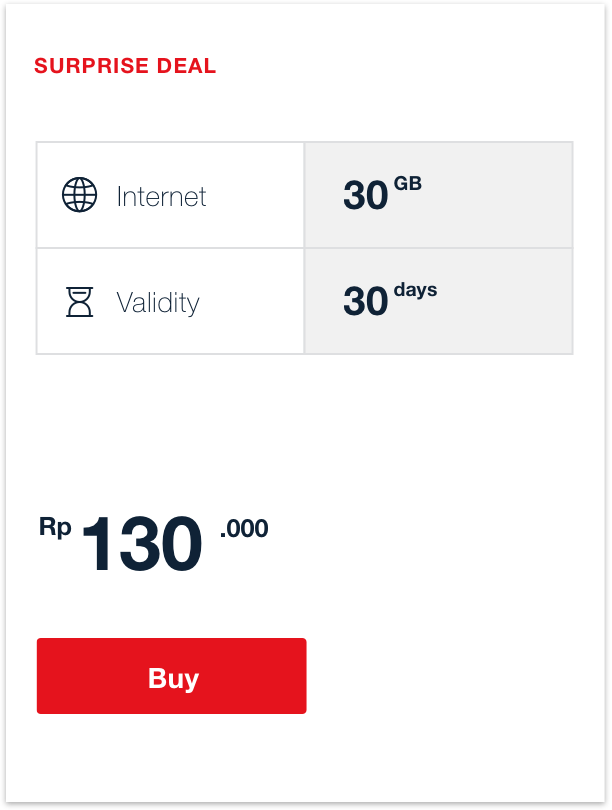The image size is (612, 810).
Task: Click the Validity label text
Action: [x=158, y=302]
